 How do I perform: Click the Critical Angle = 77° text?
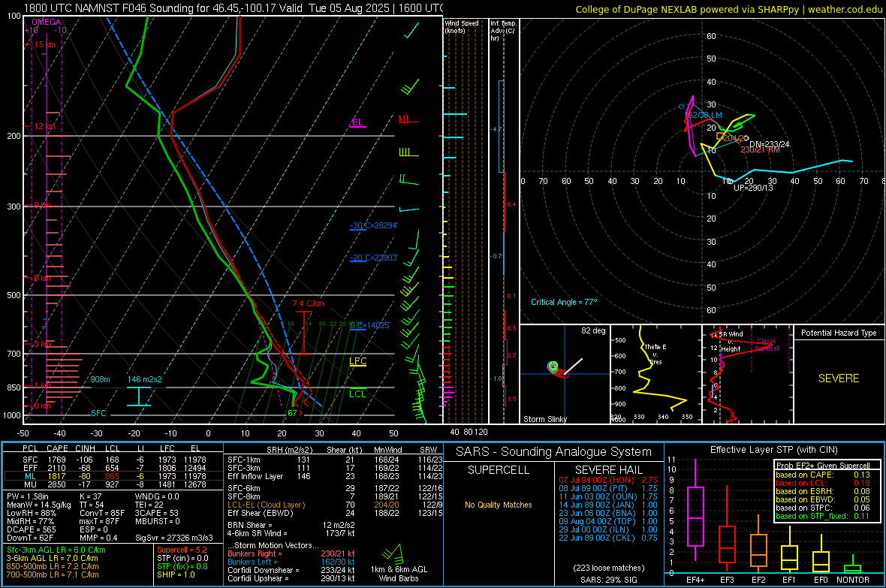tap(563, 302)
